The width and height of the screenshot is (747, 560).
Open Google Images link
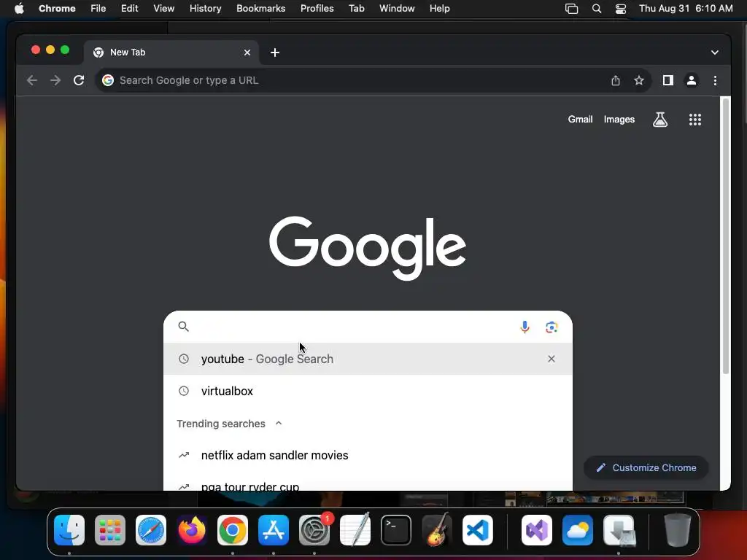619,120
